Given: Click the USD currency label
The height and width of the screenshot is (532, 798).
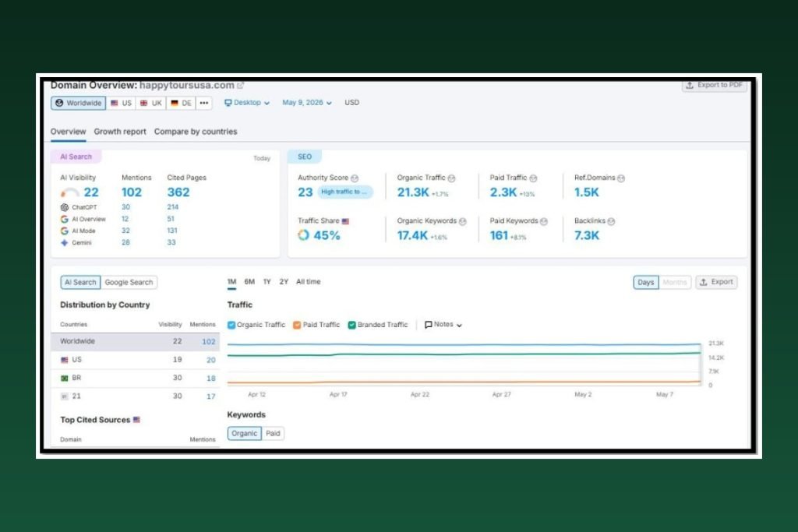Looking at the screenshot, I should (x=351, y=103).
